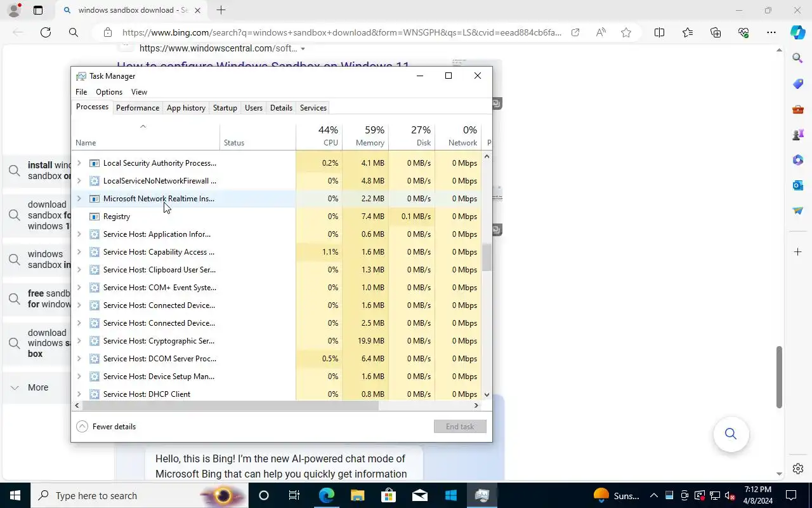Expand Service Host: Capability Access row

[79, 252]
